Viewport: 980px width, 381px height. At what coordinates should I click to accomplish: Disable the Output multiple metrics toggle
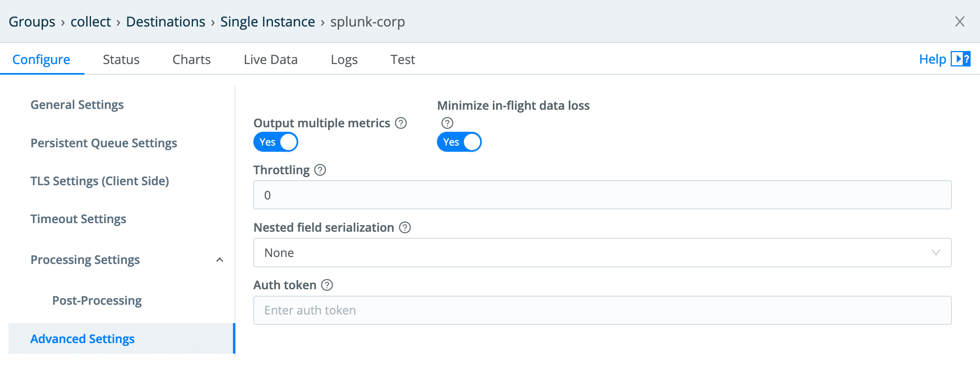pyautogui.click(x=276, y=142)
